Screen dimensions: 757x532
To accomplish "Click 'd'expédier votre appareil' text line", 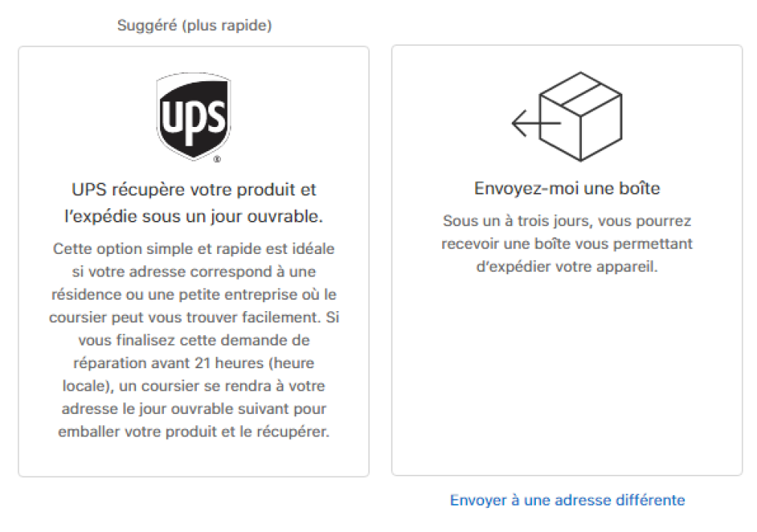I will 567,267.
